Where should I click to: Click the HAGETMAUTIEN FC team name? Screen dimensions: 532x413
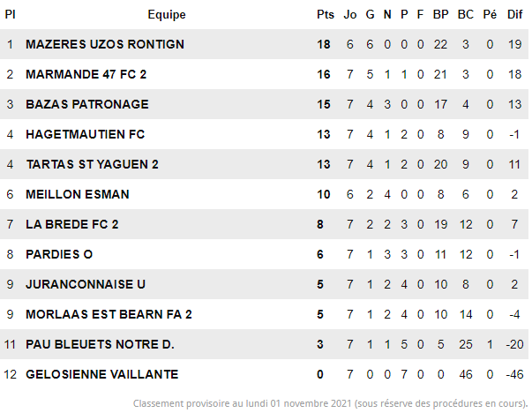(86, 134)
